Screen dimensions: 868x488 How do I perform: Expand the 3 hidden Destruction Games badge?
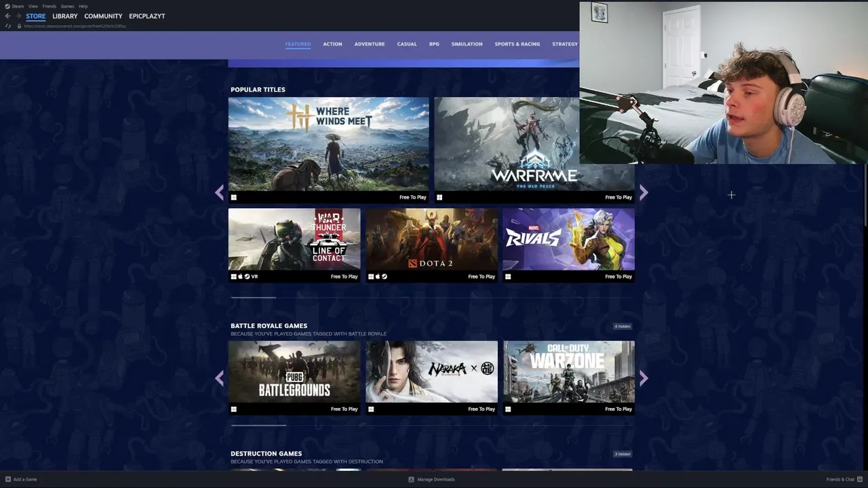[x=623, y=454]
